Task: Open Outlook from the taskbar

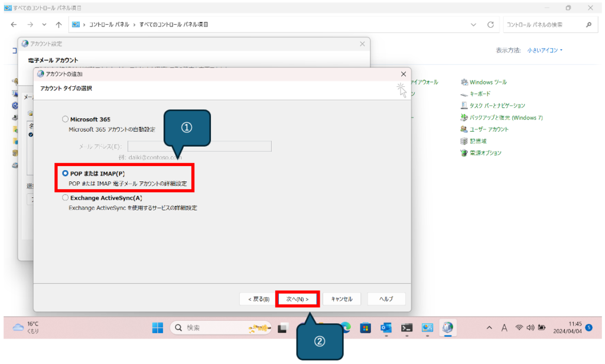Action: [386, 327]
